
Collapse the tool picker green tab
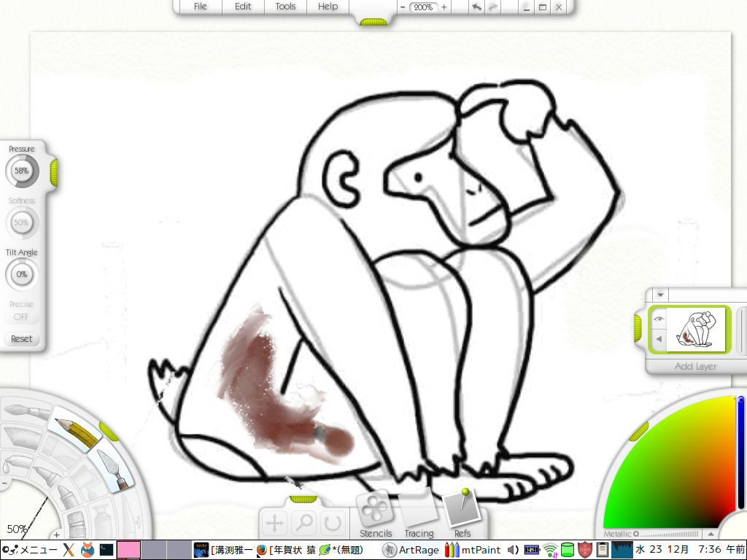coord(109,431)
